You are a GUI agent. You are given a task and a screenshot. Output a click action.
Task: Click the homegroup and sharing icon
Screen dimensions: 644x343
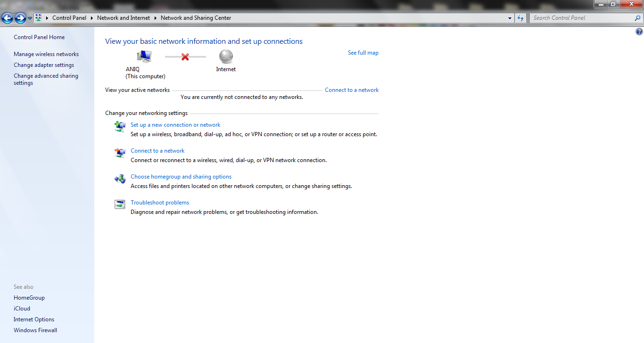120,179
